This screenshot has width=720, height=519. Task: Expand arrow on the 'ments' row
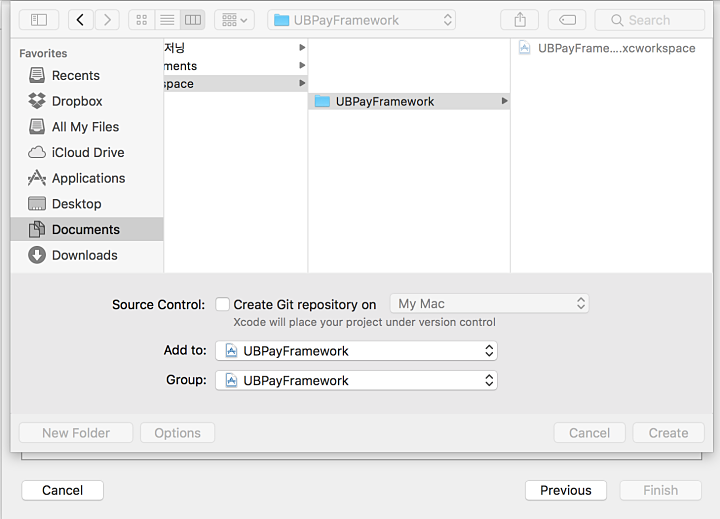pos(302,65)
